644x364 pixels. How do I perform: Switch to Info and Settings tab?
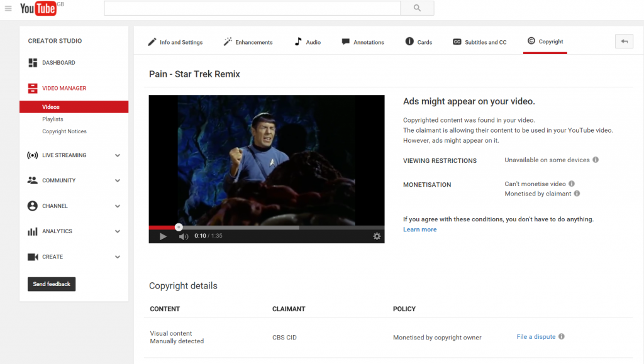click(x=175, y=42)
